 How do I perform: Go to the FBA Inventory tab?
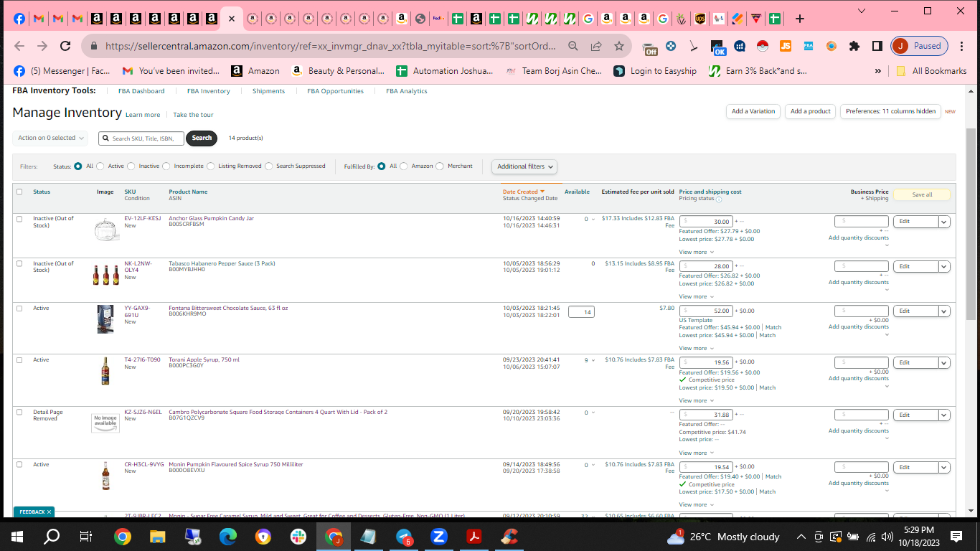[209, 91]
